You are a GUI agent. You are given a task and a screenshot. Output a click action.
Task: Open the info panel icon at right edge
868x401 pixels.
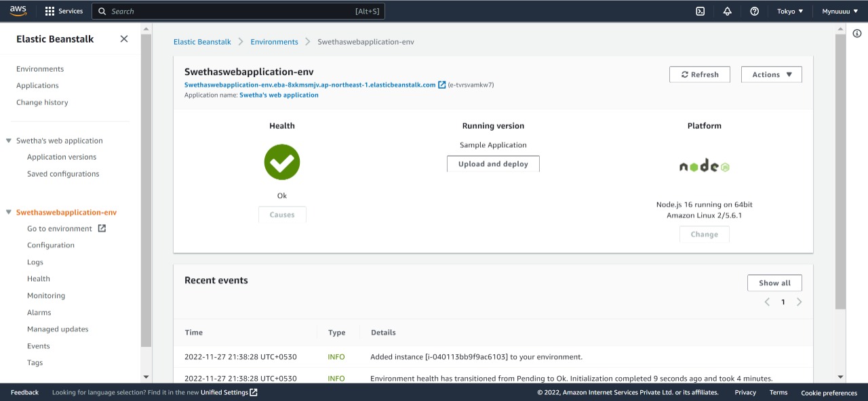click(857, 33)
